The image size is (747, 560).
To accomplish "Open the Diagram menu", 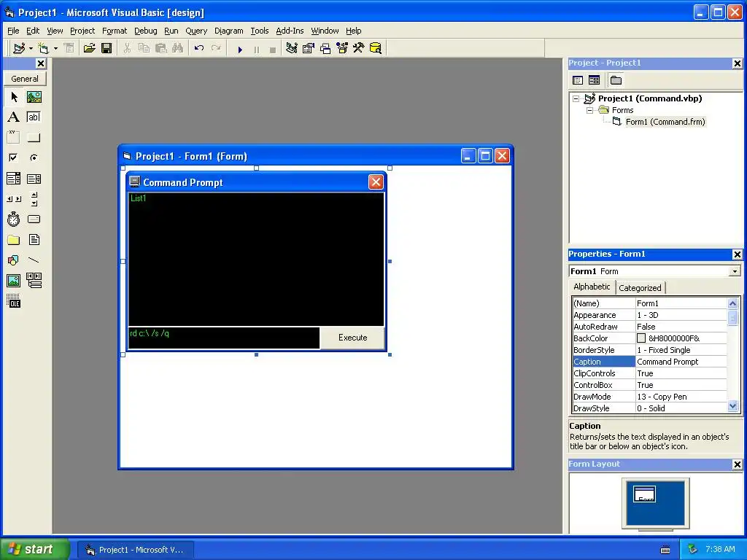I will (x=228, y=31).
